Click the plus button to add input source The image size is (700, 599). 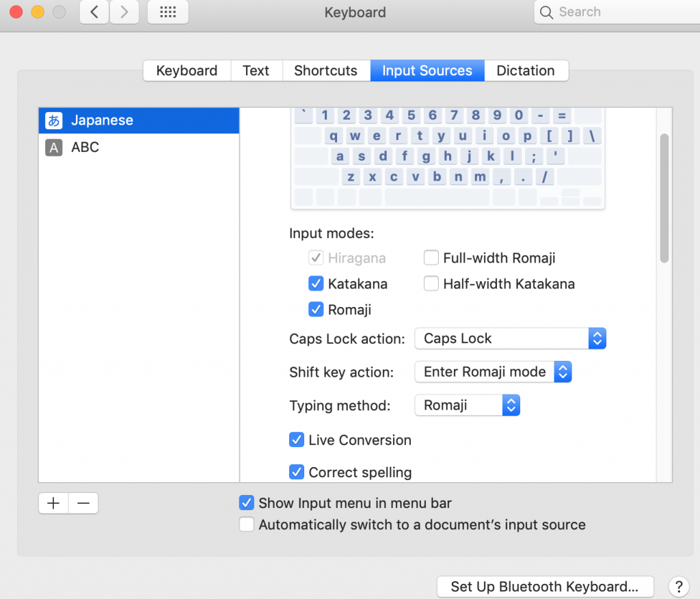coord(53,503)
